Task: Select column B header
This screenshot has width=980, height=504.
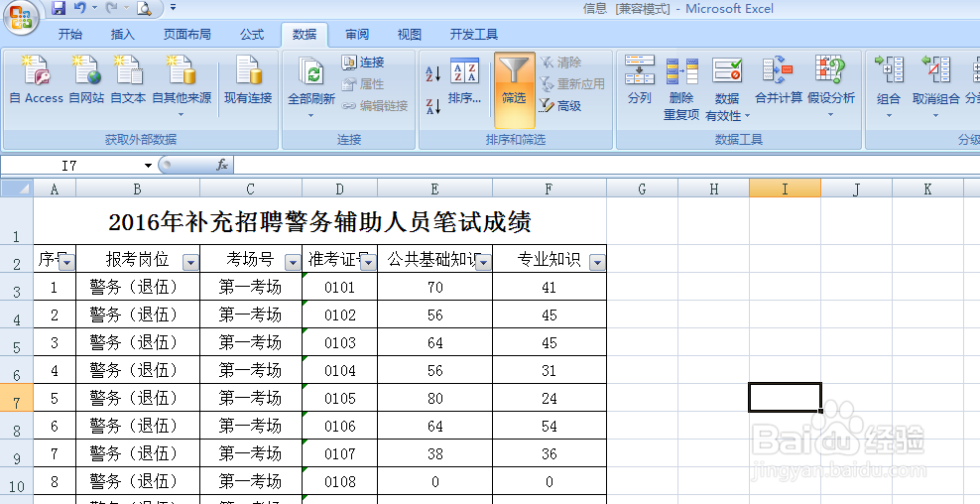Action: coord(138,189)
